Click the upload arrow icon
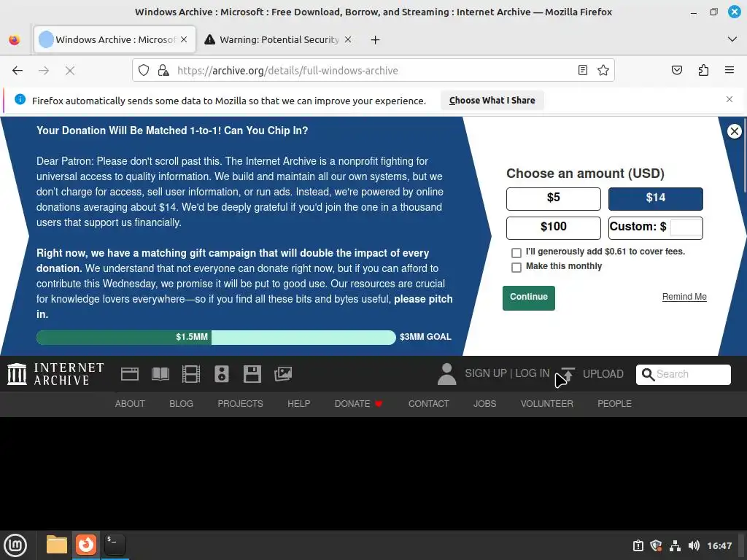 568,374
